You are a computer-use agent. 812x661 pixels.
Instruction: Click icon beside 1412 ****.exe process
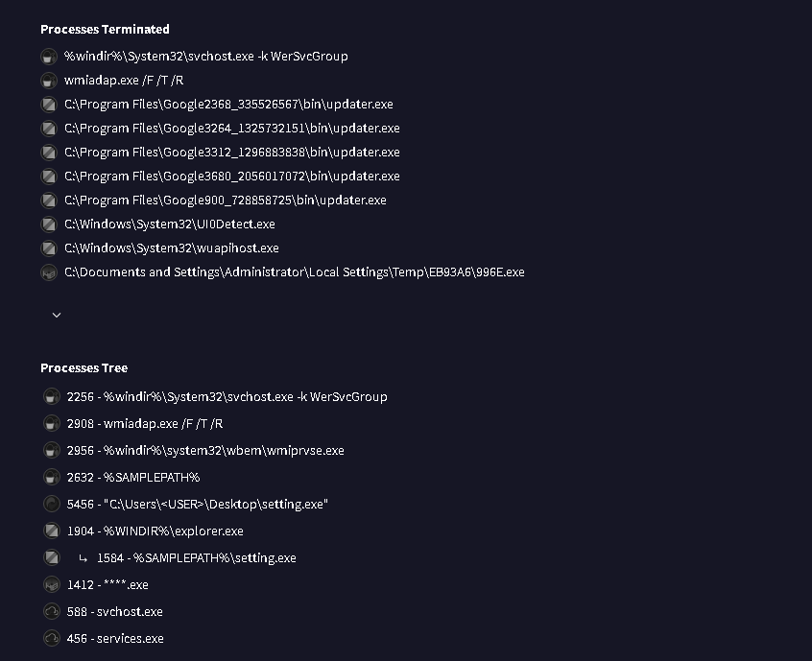click(51, 585)
